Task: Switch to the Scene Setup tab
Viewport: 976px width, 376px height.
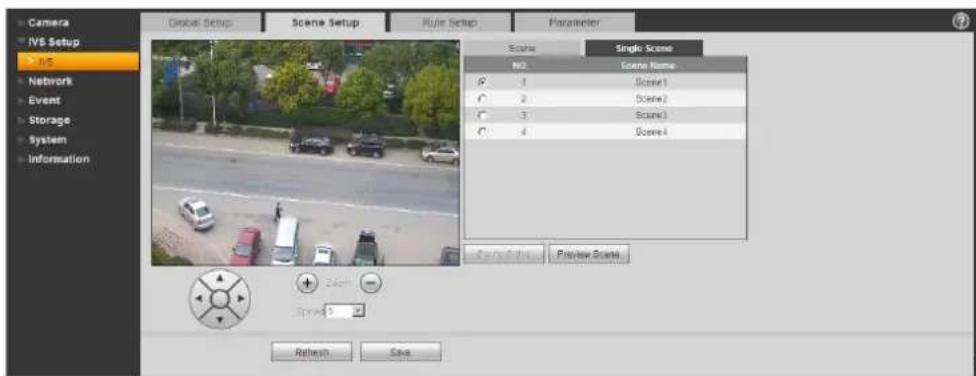Action: pos(325,22)
